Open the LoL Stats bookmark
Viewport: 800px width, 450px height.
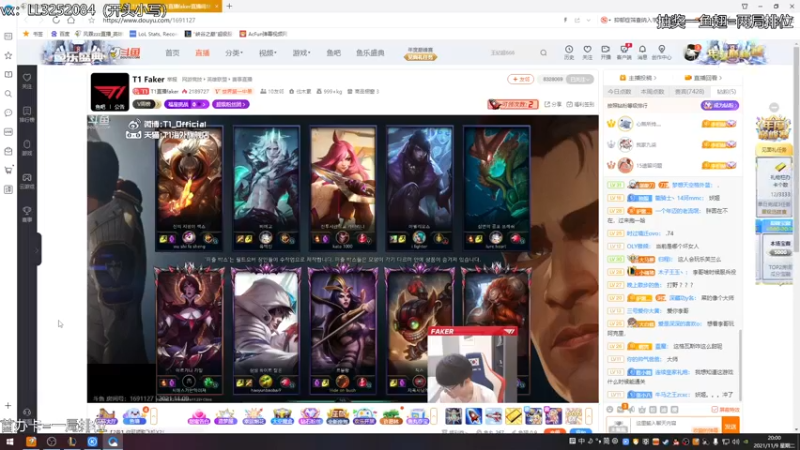click(153, 34)
